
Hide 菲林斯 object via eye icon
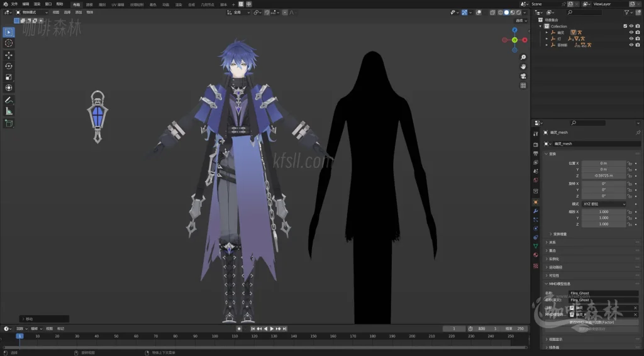[631, 45]
